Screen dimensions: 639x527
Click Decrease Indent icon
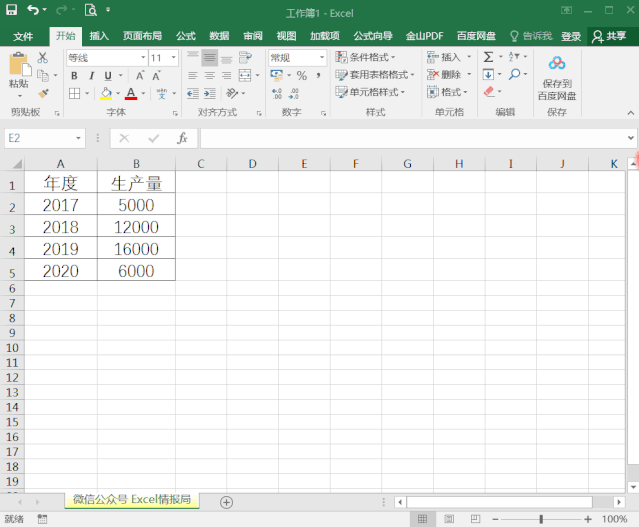point(193,94)
